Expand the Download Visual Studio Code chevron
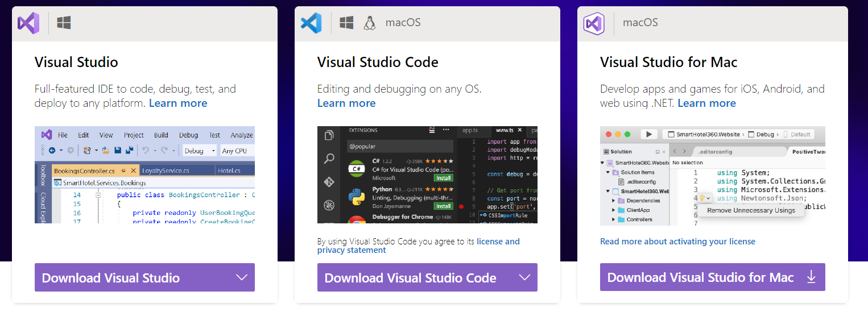The height and width of the screenshot is (316, 868). point(524,277)
